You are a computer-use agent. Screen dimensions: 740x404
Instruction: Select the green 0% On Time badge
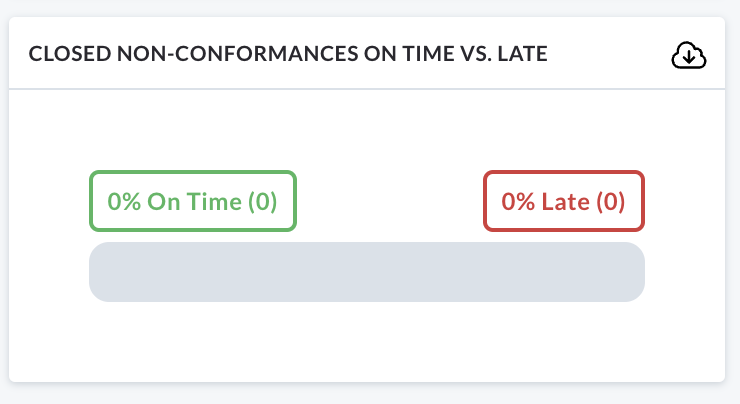coord(193,201)
